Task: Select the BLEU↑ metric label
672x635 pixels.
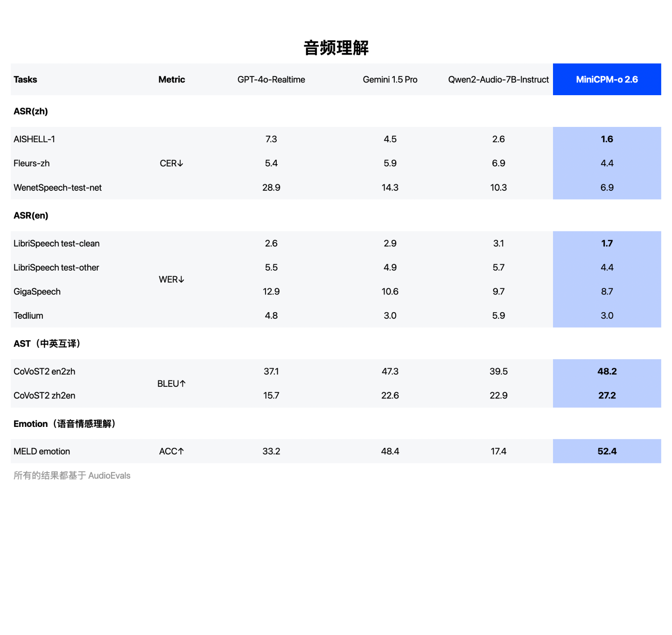Action: tap(171, 384)
